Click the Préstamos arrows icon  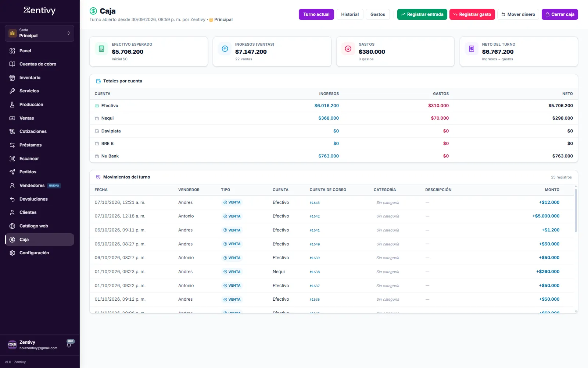12,145
